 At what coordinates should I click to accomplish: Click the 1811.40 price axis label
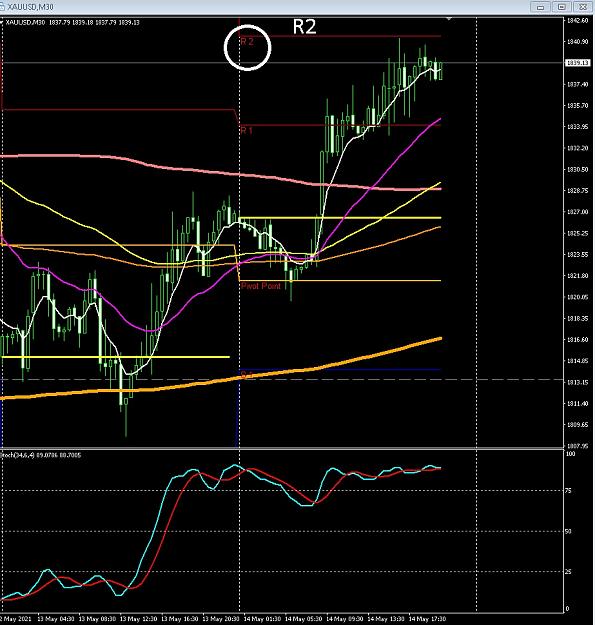577,403
